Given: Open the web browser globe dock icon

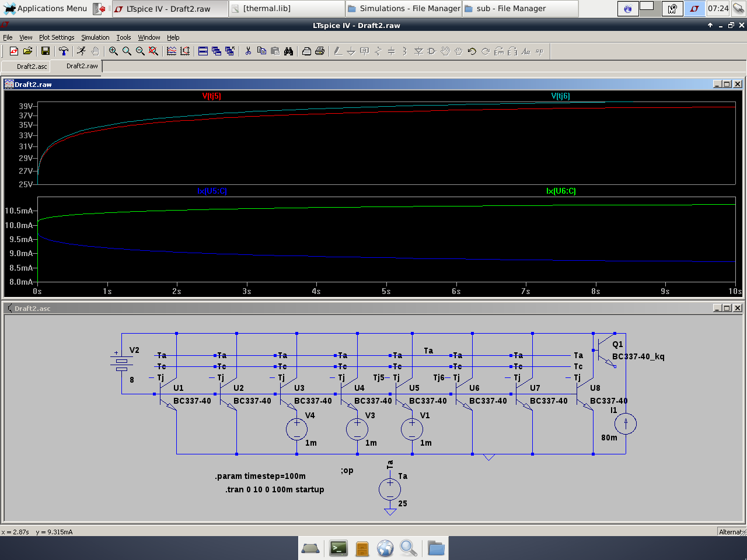Looking at the screenshot, I should coord(385,548).
